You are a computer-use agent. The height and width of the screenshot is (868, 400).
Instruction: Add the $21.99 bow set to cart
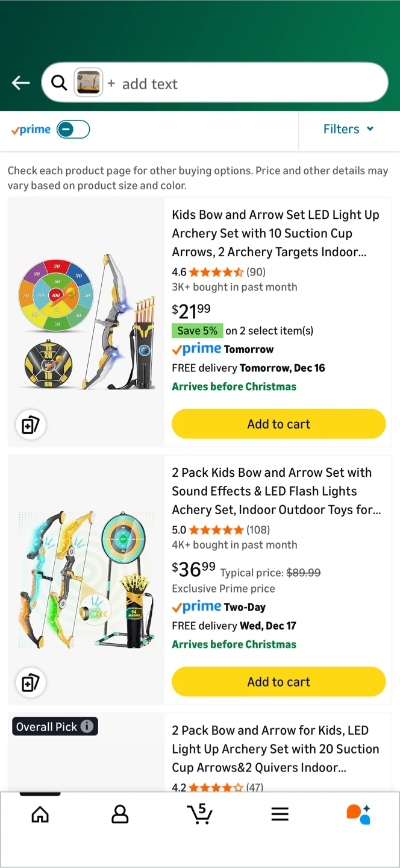[x=278, y=424]
